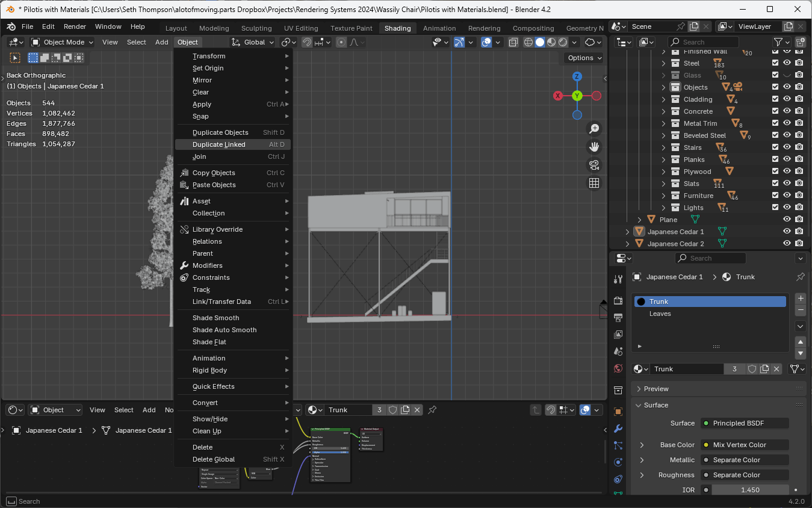Image resolution: width=812 pixels, height=508 pixels.
Task: Open the File menu
Action: [28, 26]
